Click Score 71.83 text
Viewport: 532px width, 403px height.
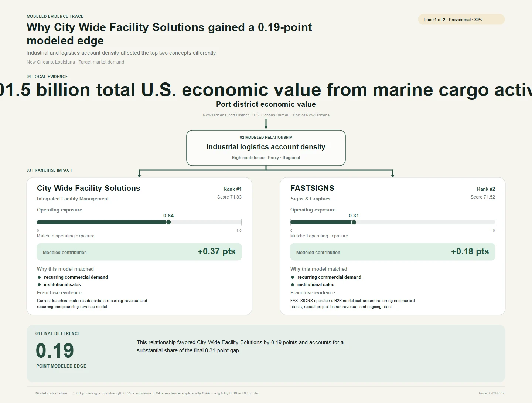point(229,197)
